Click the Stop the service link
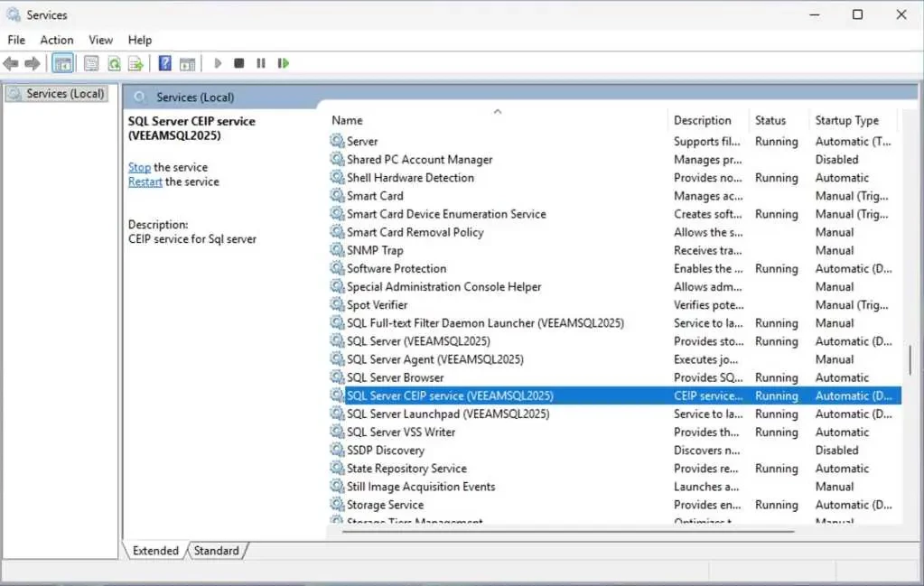 (x=140, y=167)
